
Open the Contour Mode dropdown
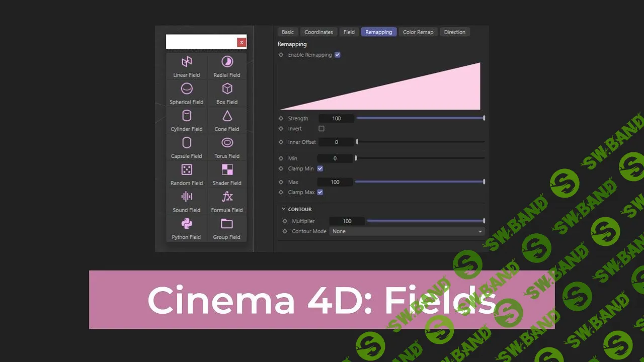[407, 231]
